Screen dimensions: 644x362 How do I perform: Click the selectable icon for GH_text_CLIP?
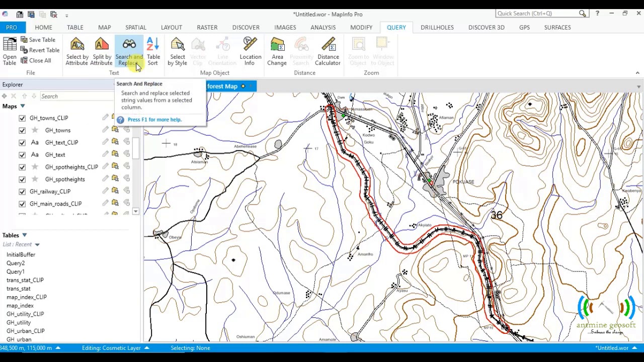pos(115,142)
